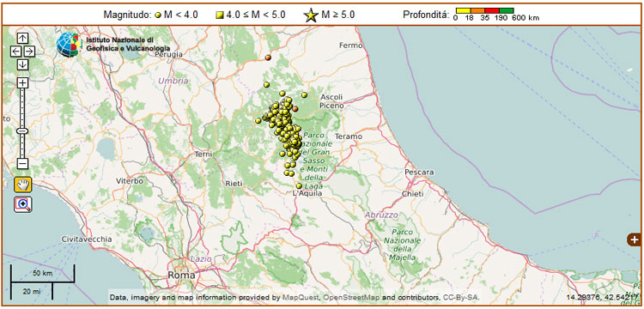
Task: Click the 50 km scale bar label
Action: [42, 273]
